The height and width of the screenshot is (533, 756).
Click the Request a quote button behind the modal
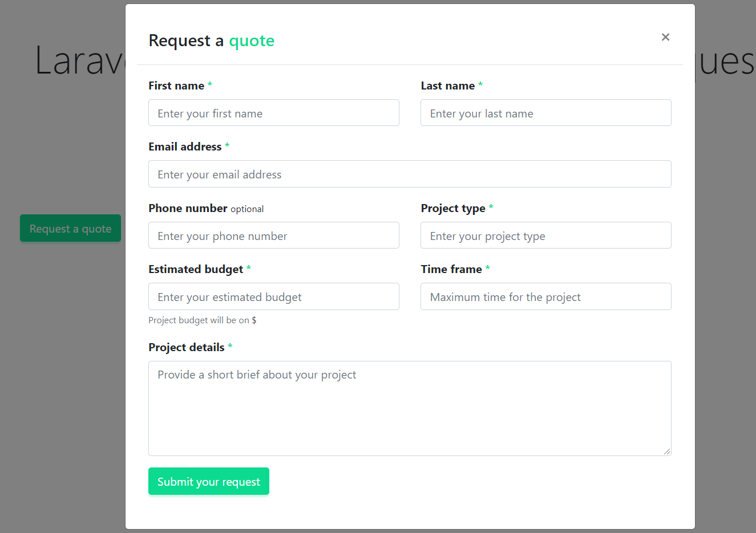click(x=70, y=228)
